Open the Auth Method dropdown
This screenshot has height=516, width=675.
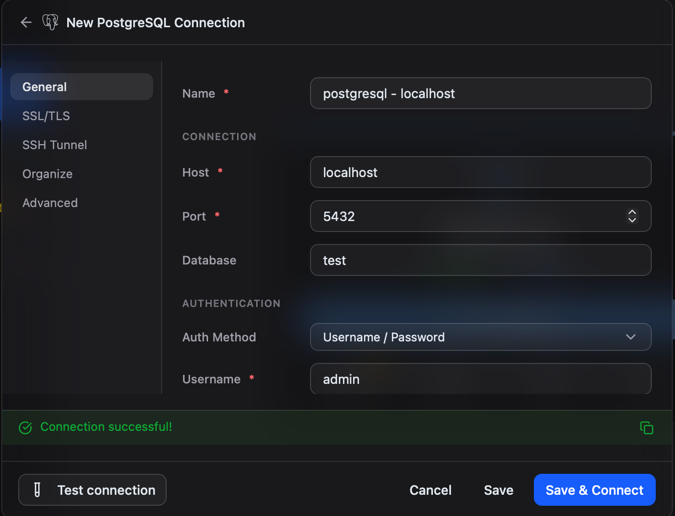480,337
